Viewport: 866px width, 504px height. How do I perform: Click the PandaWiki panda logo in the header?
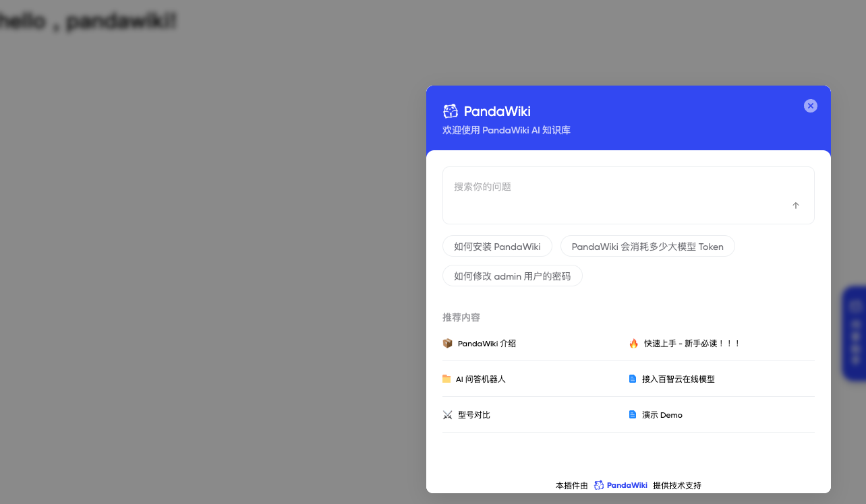click(451, 111)
